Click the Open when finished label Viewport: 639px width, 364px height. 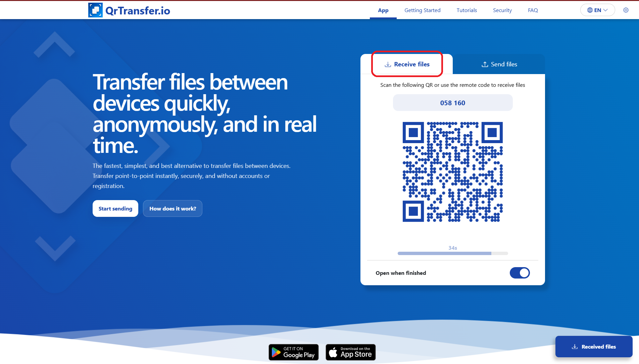point(401,273)
